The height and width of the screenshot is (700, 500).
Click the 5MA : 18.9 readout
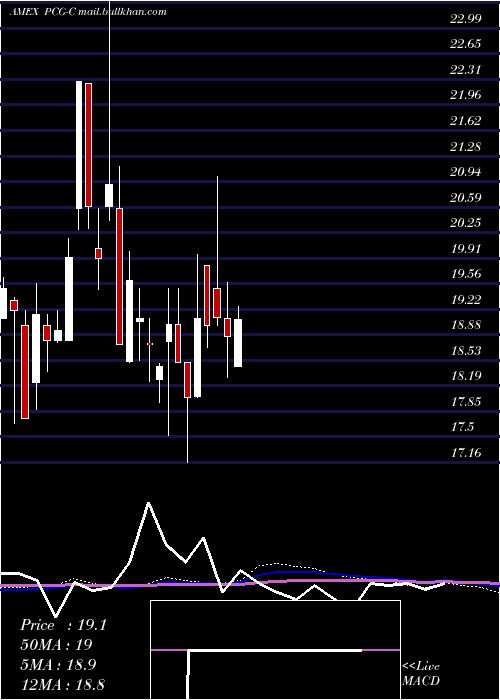[58, 665]
